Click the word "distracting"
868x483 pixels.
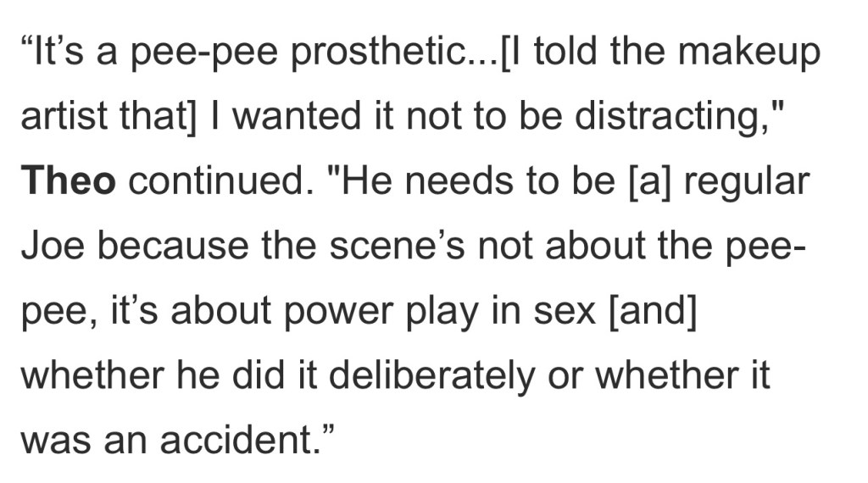click(x=682, y=117)
